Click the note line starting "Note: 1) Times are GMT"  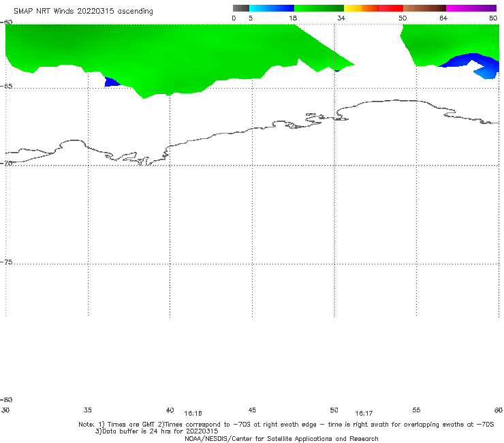tap(286, 425)
